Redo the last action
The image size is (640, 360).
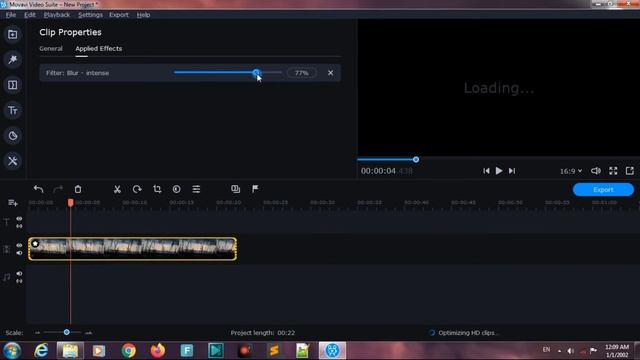point(58,189)
